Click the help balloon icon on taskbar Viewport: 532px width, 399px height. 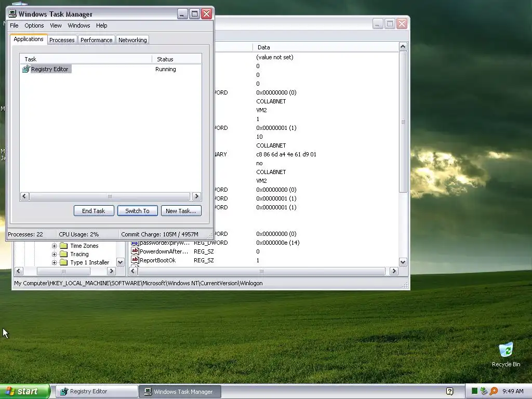coord(449,392)
